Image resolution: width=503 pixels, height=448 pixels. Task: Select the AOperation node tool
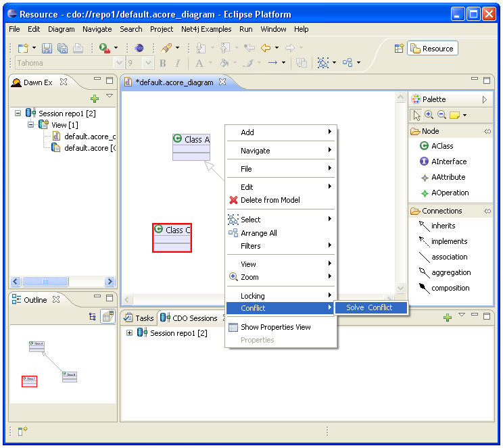pyautogui.click(x=445, y=193)
